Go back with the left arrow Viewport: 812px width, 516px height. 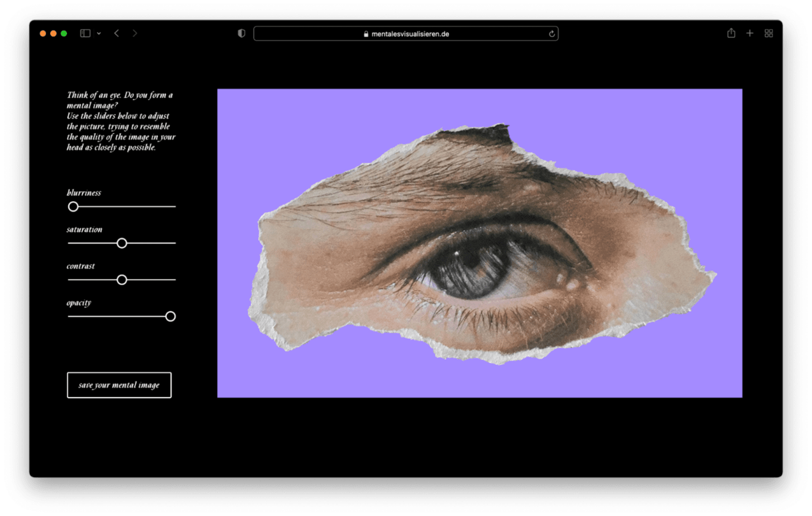[x=116, y=34]
